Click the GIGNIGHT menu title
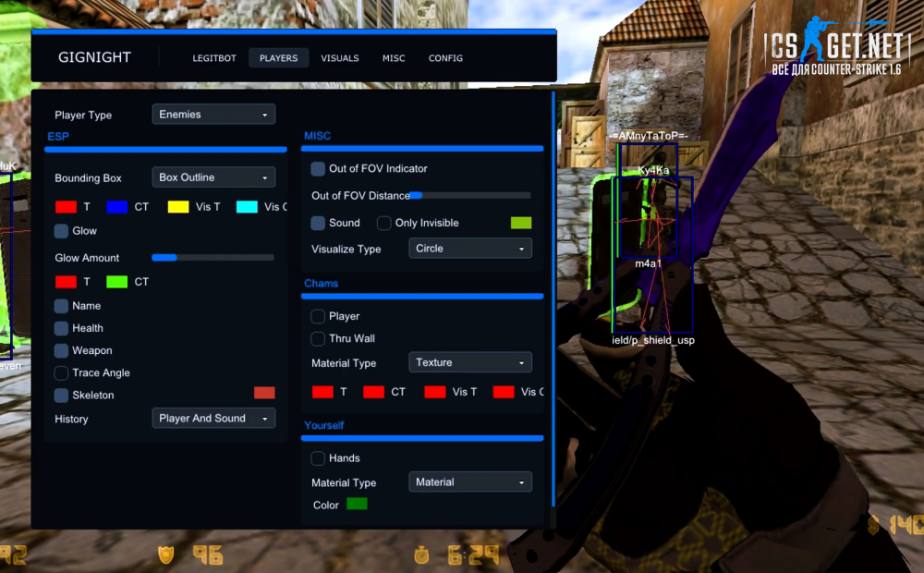 94,57
